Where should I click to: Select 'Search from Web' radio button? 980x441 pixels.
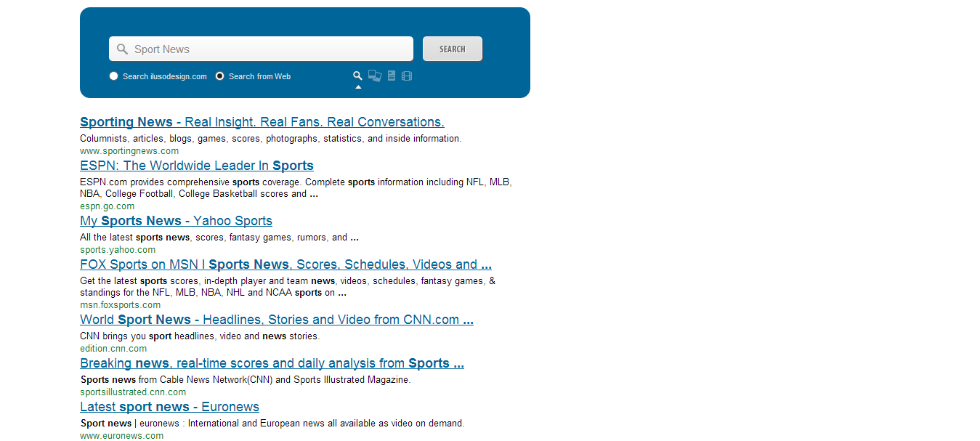click(x=219, y=76)
